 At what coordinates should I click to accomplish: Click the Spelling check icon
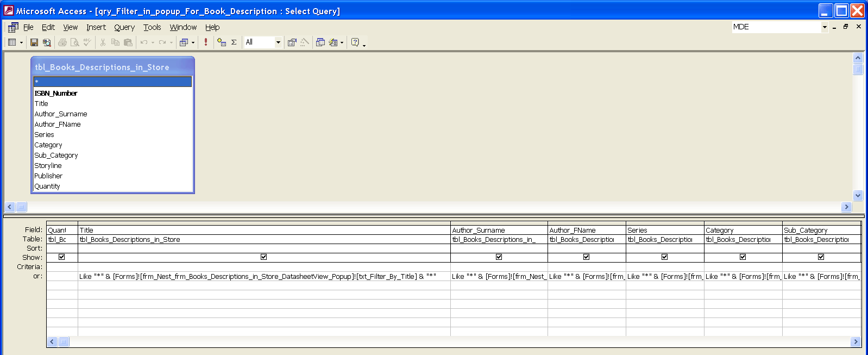pyautogui.click(x=87, y=42)
